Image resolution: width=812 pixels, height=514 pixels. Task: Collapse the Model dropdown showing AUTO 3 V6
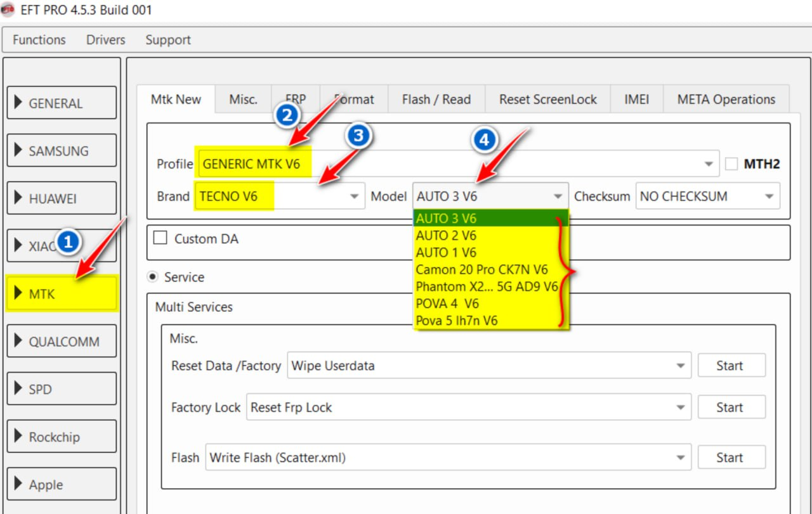[490, 196]
